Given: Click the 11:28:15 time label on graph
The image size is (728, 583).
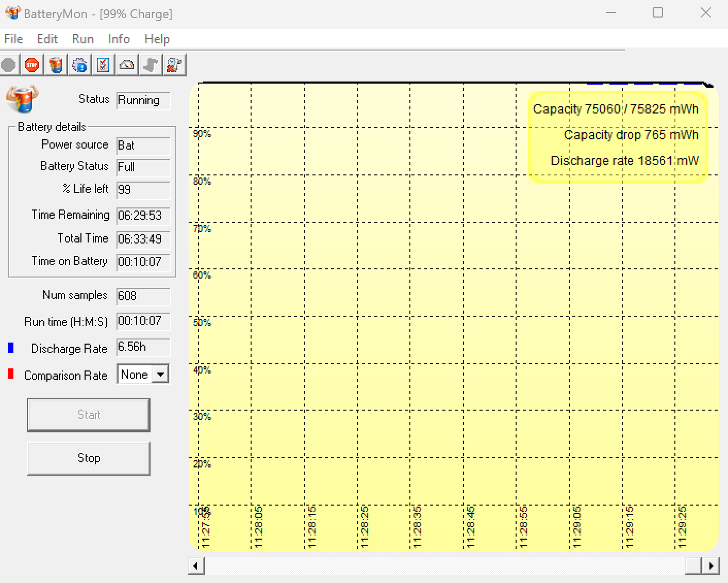Looking at the screenshot, I should (x=311, y=527).
